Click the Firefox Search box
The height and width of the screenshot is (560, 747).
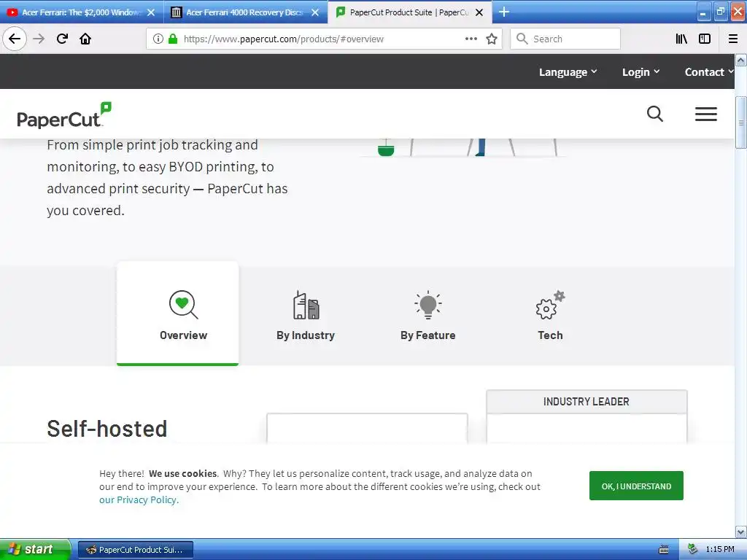click(565, 39)
